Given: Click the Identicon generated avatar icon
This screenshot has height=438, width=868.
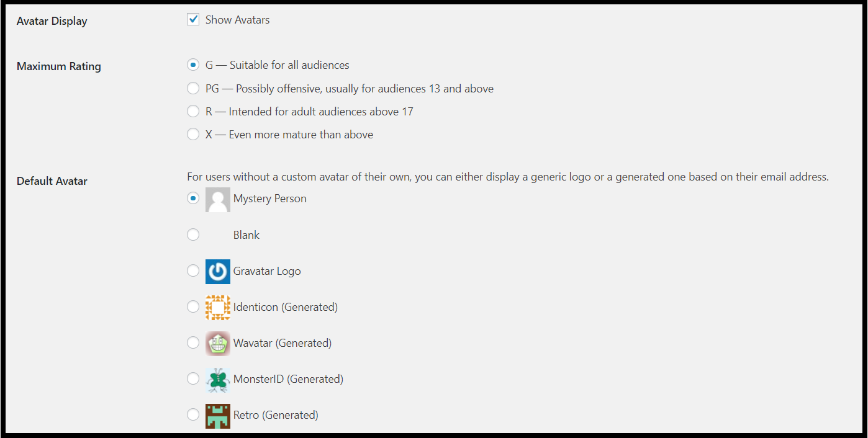Looking at the screenshot, I should click(x=217, y=306).
